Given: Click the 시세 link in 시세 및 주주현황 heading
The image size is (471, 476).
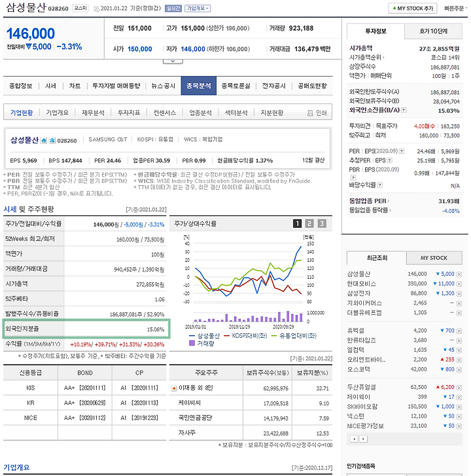Looking at the screenshot, I should [10, 209].
